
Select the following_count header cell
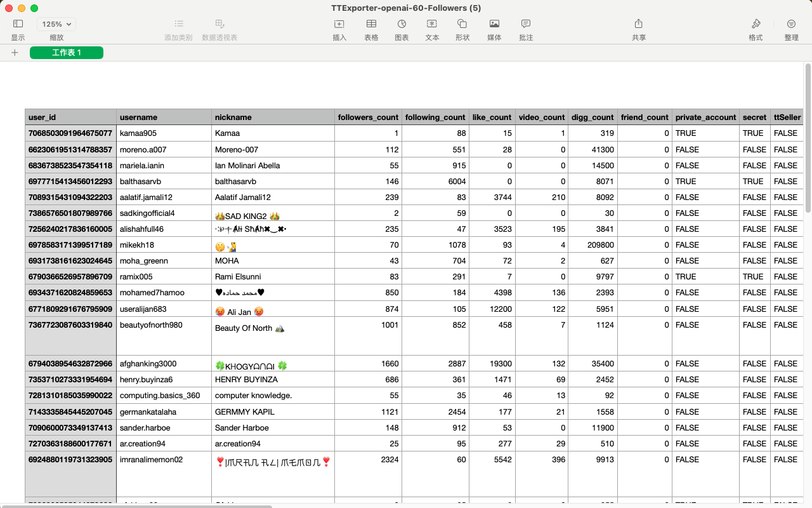[436, 117]
